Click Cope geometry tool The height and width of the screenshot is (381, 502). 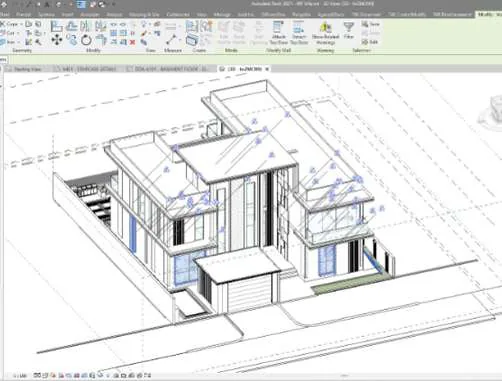click(9, 24)
